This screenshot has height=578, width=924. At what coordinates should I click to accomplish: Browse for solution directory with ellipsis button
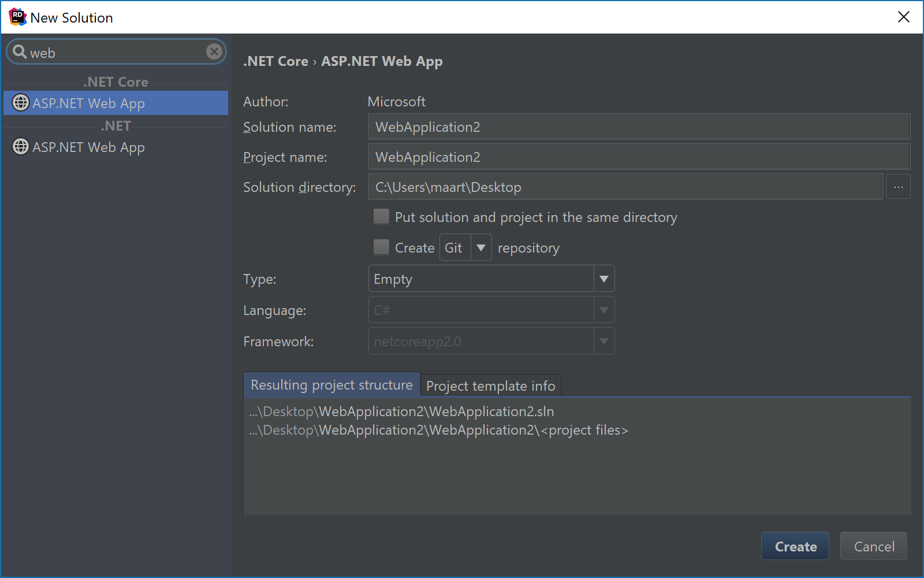[898, 187]
